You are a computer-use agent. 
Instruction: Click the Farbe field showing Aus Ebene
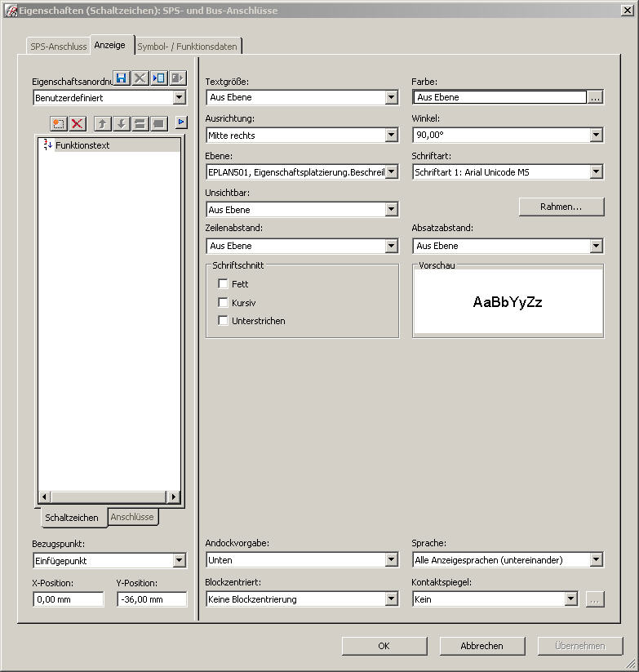[499, 97]
